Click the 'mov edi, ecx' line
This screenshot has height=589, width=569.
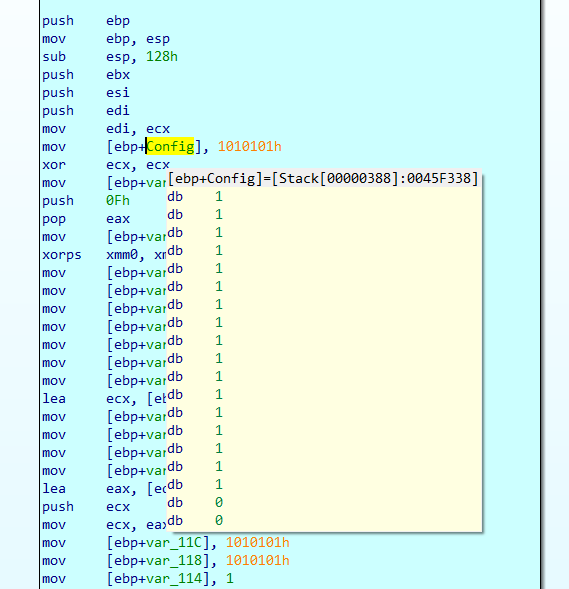(x=106, y=129)
